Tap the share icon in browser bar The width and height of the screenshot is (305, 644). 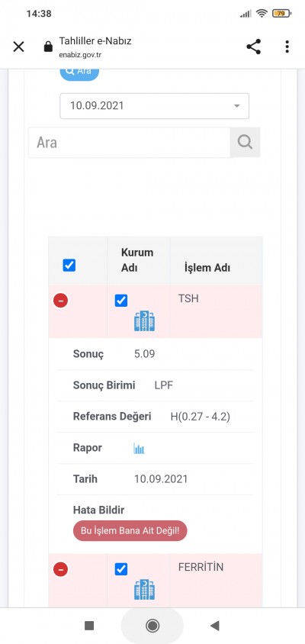pos(254,47)
